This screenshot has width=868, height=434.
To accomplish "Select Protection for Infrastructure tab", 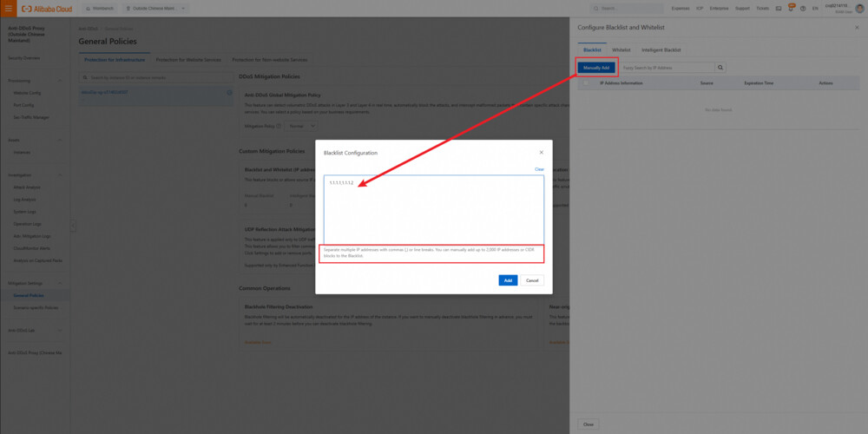I will click(115, 60).
